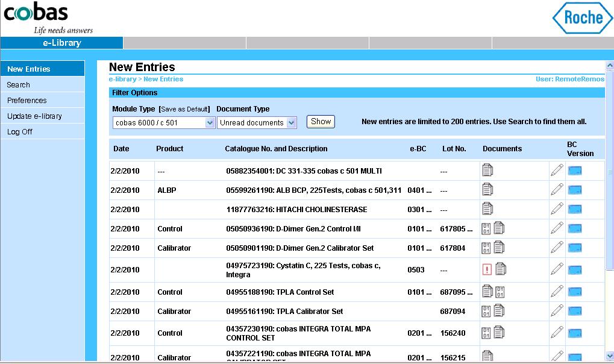This screenshot has height=364, width=614.
Task: Click lot number 687094
Action: [453, 312]
